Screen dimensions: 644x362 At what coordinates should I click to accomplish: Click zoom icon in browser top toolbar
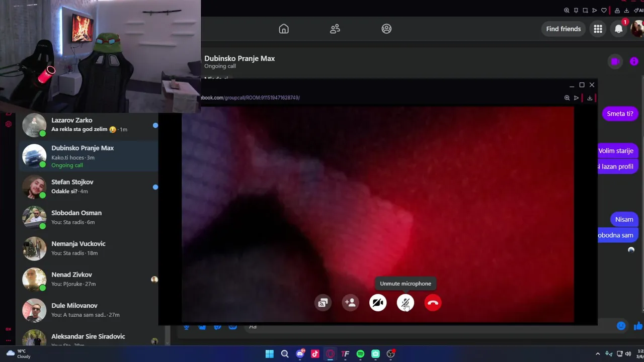coord(567,10)
